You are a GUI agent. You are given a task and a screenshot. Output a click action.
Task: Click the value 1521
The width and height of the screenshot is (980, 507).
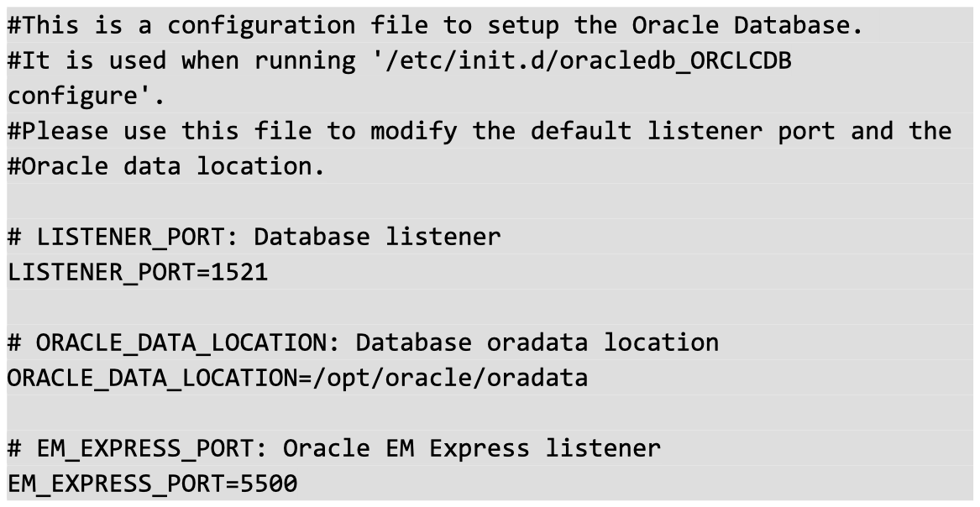click(x=240, y=272)
